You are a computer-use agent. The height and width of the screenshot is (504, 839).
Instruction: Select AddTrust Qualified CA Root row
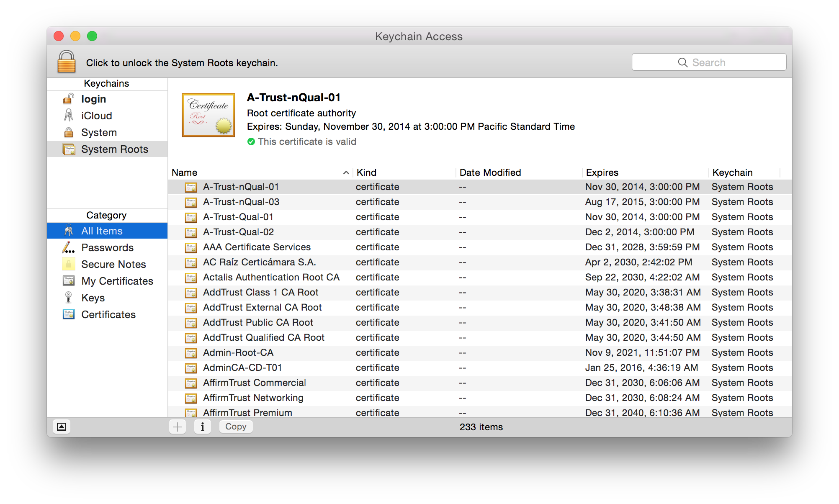click(x=480, y=337)
